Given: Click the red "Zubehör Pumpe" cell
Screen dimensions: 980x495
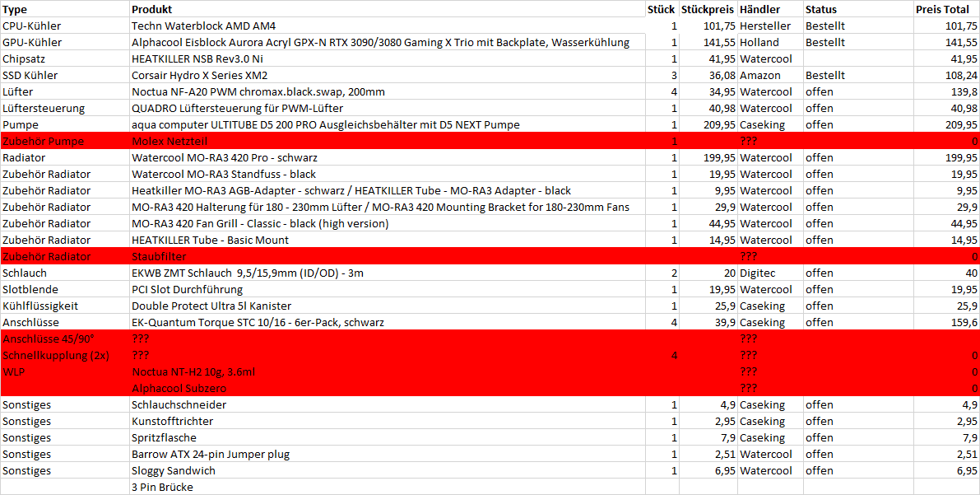Looking at the screenshot, I should point(65,142).
